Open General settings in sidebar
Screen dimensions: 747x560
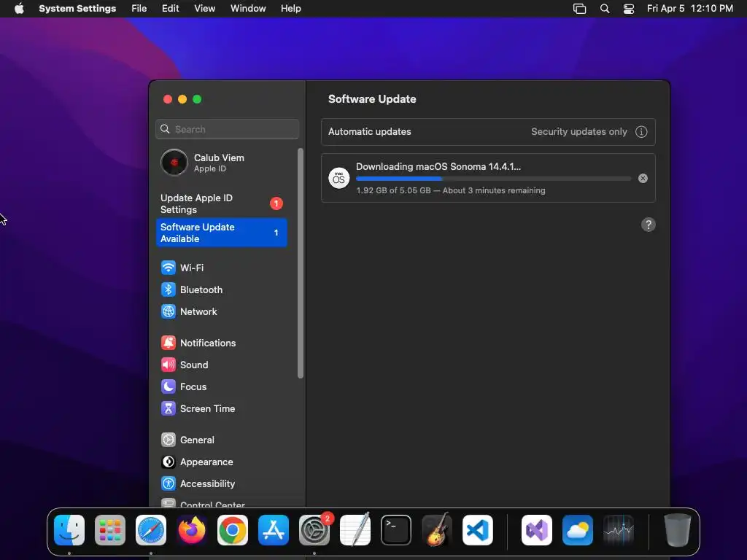187,440
